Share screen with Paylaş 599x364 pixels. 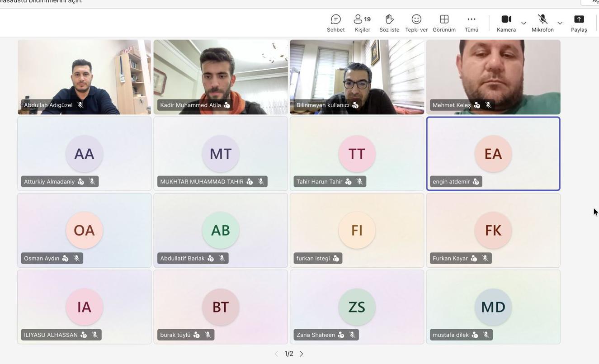pyautogui.click(x=579, y=23)
